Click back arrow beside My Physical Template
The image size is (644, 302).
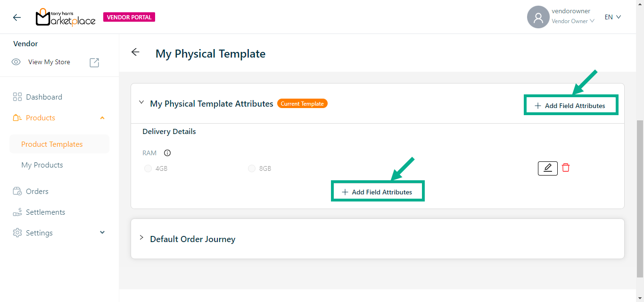click(x=136, y=52)
